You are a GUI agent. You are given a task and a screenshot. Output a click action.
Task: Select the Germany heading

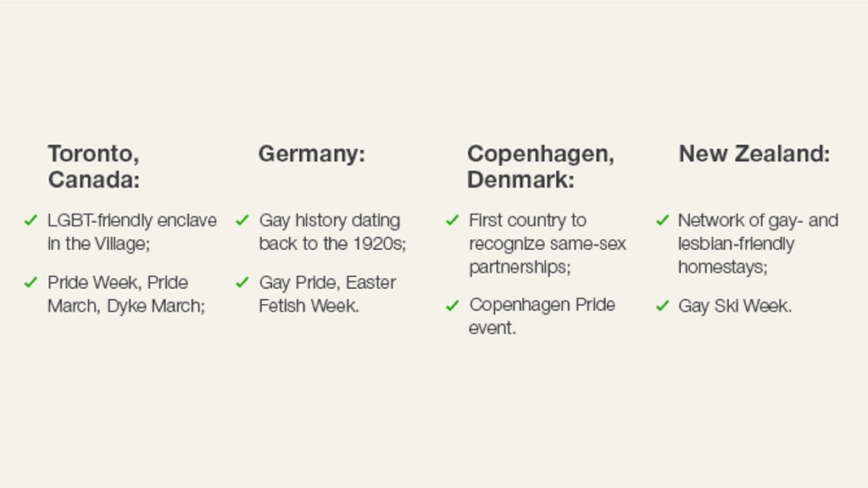click(312, 154)
